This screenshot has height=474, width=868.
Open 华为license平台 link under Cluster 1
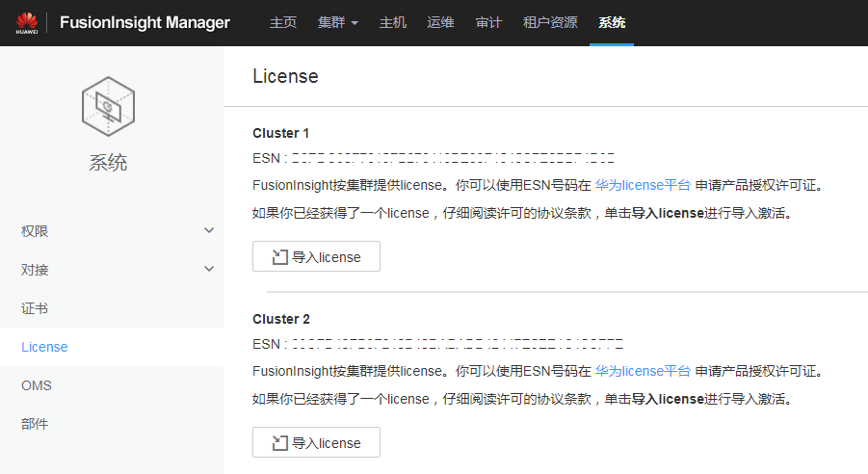(643, 185)
